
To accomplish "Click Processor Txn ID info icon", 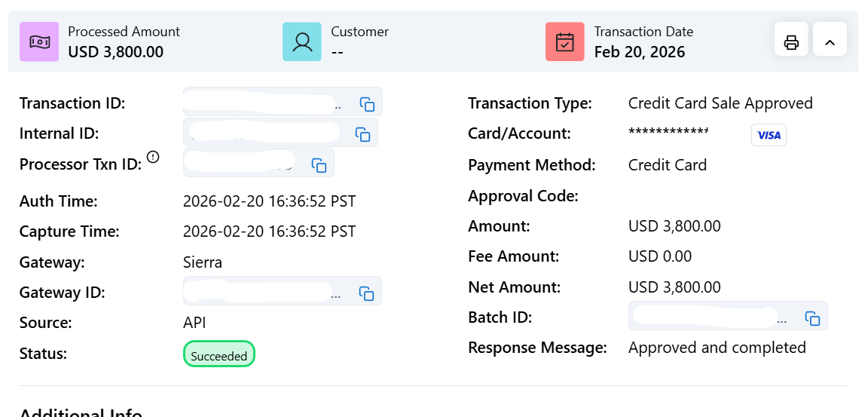I will (x=153, y=157).
